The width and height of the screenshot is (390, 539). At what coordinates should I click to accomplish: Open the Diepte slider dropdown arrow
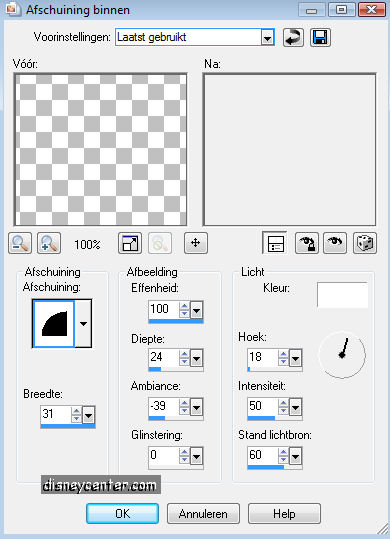(197, 359)
